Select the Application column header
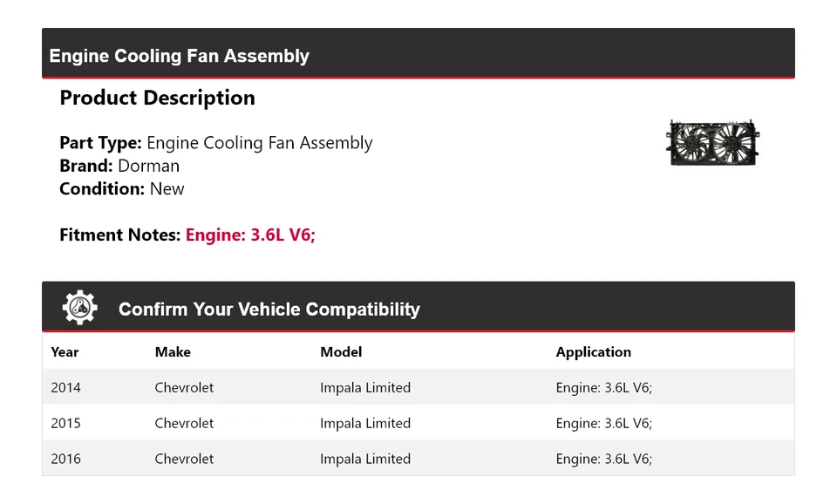 click(x=593, y=352)
